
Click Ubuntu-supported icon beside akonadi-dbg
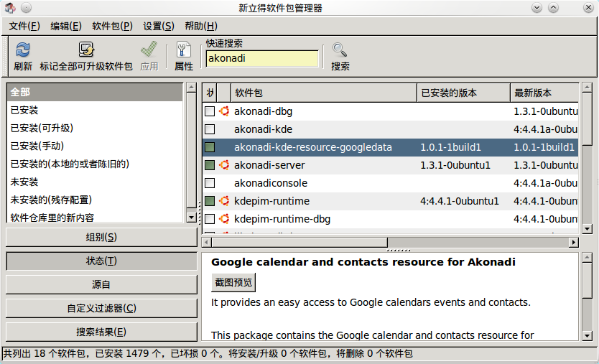pyautogui.click(x=224, y=111)
